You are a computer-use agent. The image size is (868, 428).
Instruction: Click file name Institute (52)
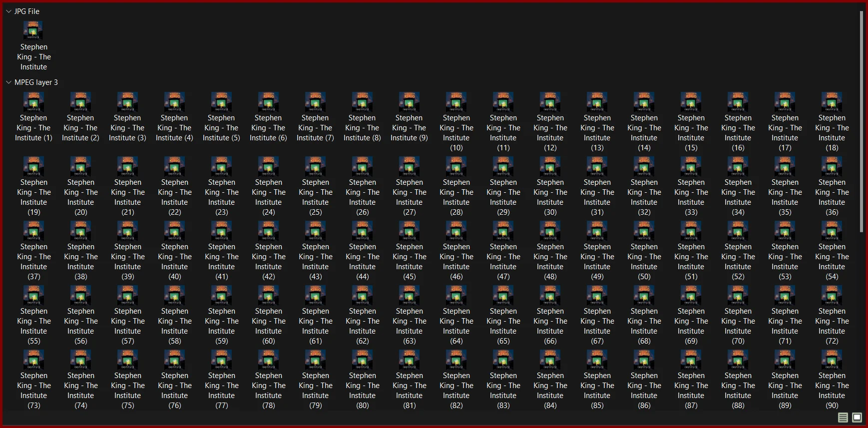point(738,262)
